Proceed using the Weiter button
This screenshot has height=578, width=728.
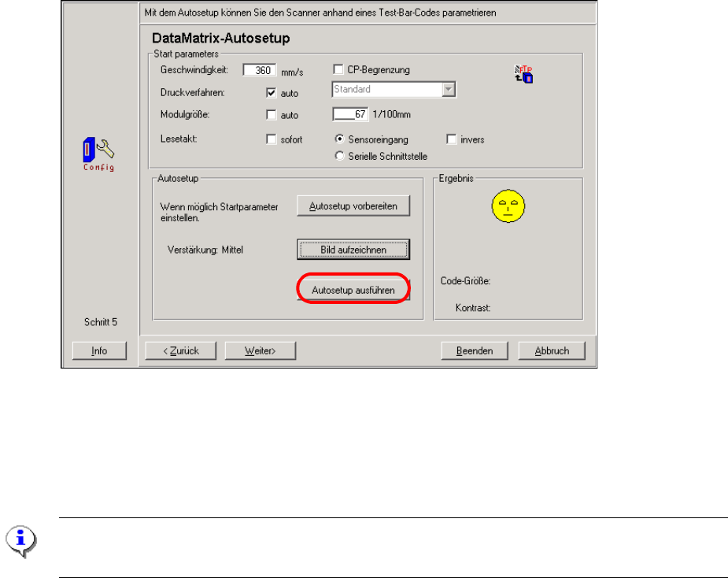click(x=260, y=350)
